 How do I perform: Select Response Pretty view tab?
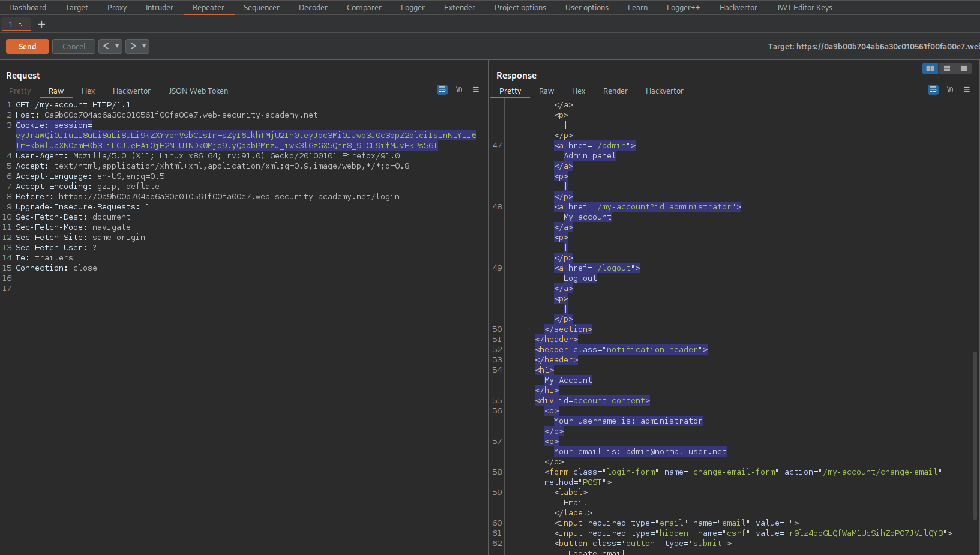[510, 91]
